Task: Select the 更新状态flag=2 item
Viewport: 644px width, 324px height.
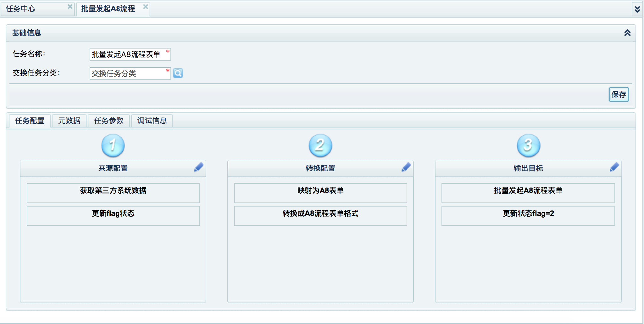Action: tap(528, 216)
